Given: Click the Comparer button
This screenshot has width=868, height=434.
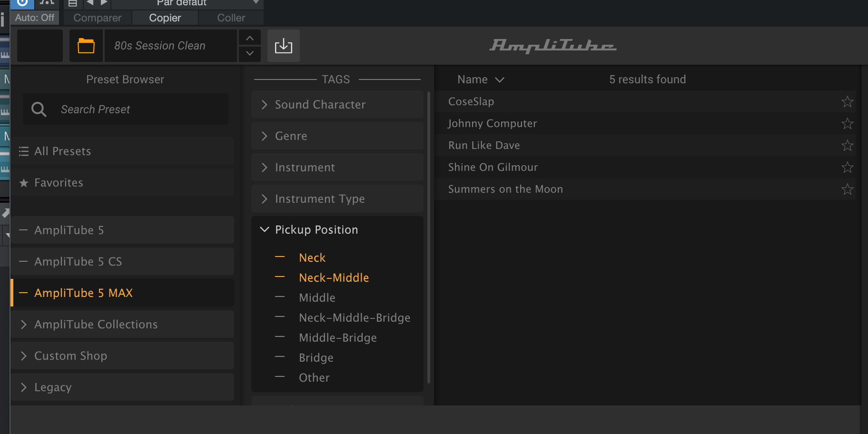Looking at the screenshot, I should (97, 18).
